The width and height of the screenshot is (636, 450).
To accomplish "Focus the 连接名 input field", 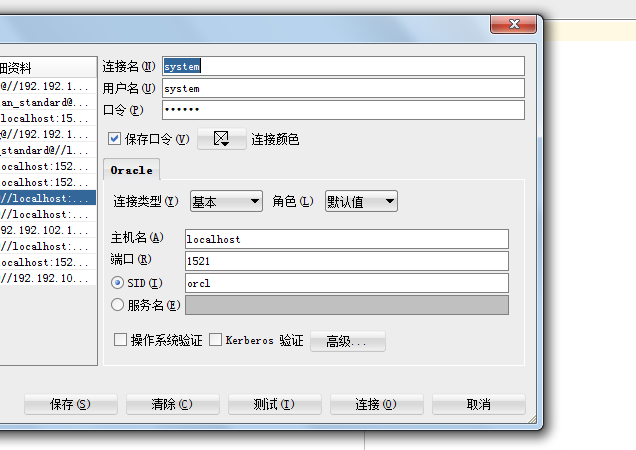I will click(x=343, y=66).
